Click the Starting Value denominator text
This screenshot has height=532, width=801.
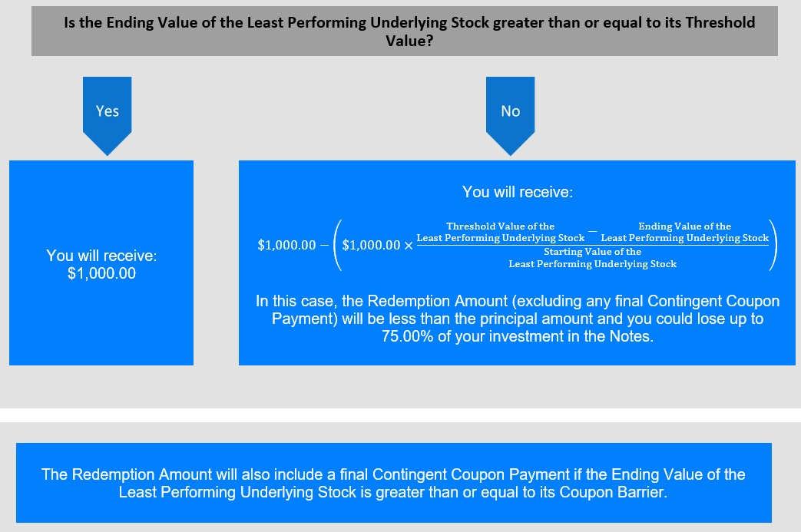tap(593, 258)
